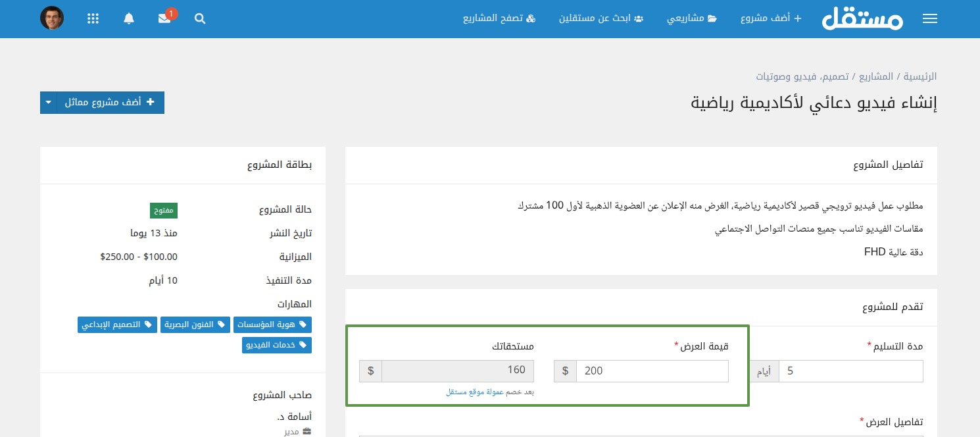Open the user profile avatar
980x437 pixels.
[x=52, y=18]
